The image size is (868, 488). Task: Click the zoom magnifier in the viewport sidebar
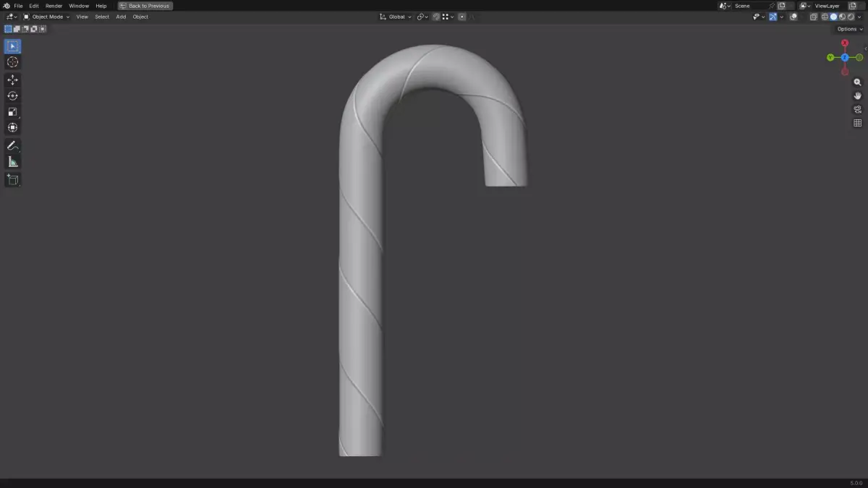(x=857, y=82)
